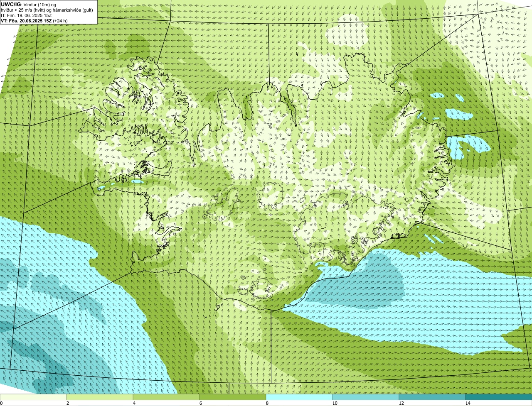Click the 'VT: Fös. 20.06.2025 15Z (+24 h)' line
This screenshot has height=406, width=532.
[x=34, y=21]
